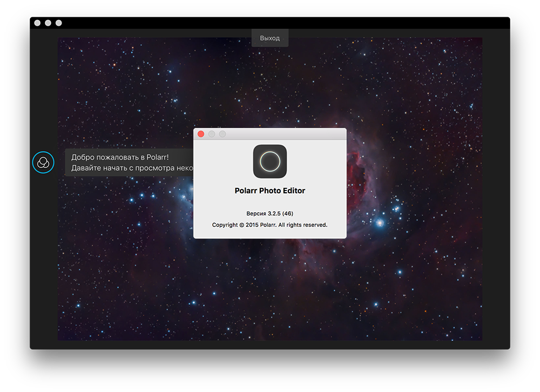The width and height of the screenshot is (540, 392).
Task: Click the dark strip beneath the nebula photo
Action: pos(270,344)
